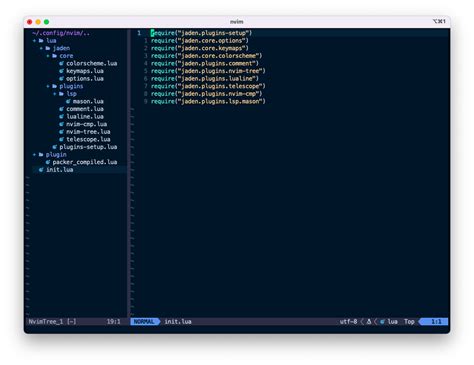
Task: Click the plugins folder icon
Action: click(54, 86)
